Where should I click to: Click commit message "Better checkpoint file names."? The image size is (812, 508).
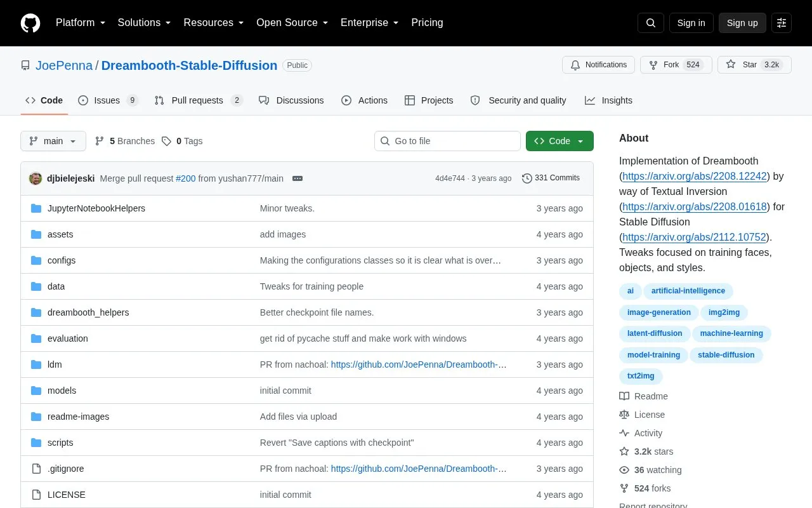click(317, 312)
